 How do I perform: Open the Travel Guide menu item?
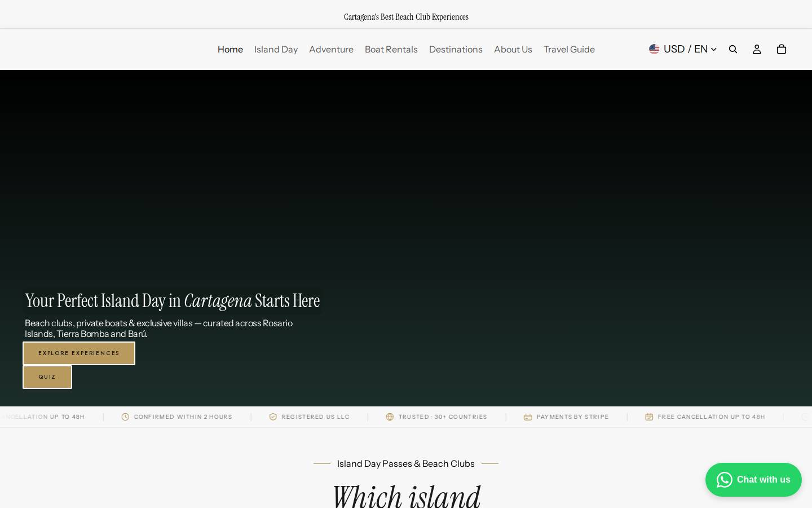click(x=569, y=49)
